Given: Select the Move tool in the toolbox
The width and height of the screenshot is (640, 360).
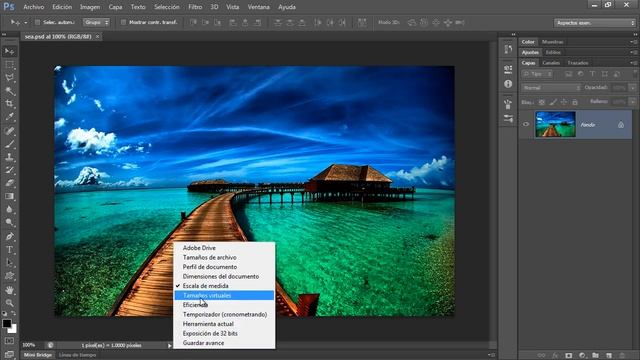Looking at the screenshot, I should click(9, 51).
